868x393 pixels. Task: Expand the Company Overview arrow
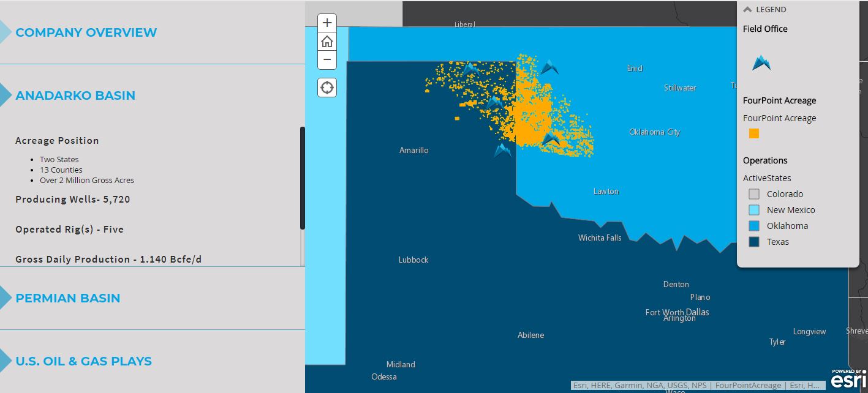click(x=5, y=32)
